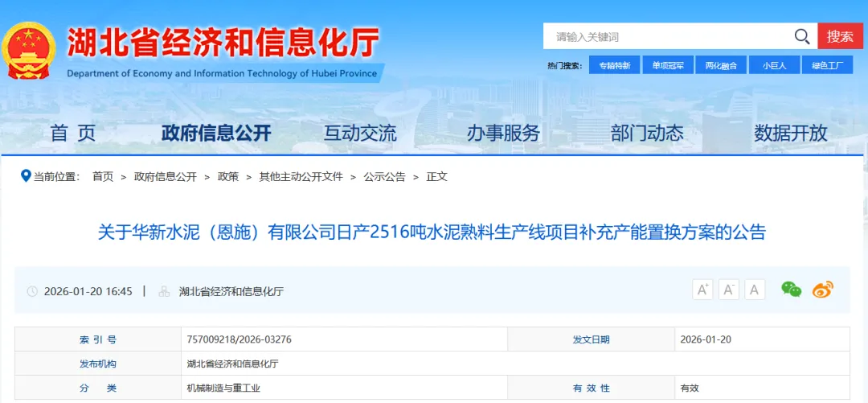Go to 政府信息公开 in the breadcrumb
This screenshot has width=868, height=403.
pyautogui.click(x=166, y=177)
